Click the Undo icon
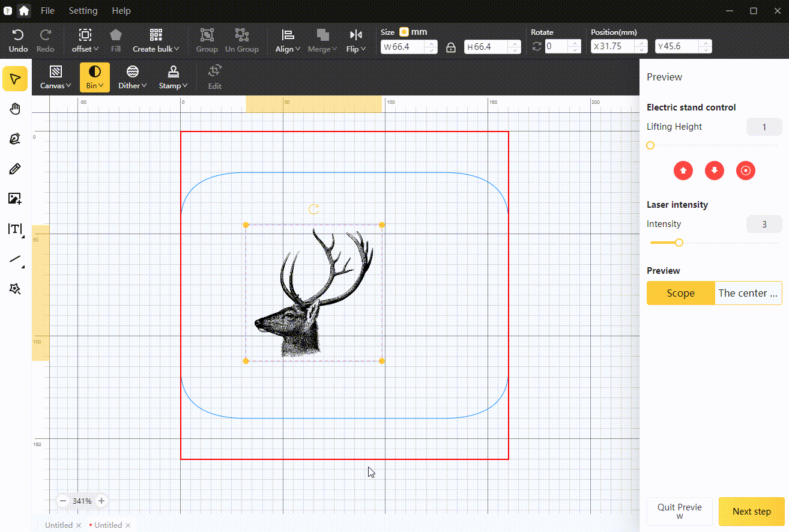This screenshot has width=789, height=532. point(18,35)
